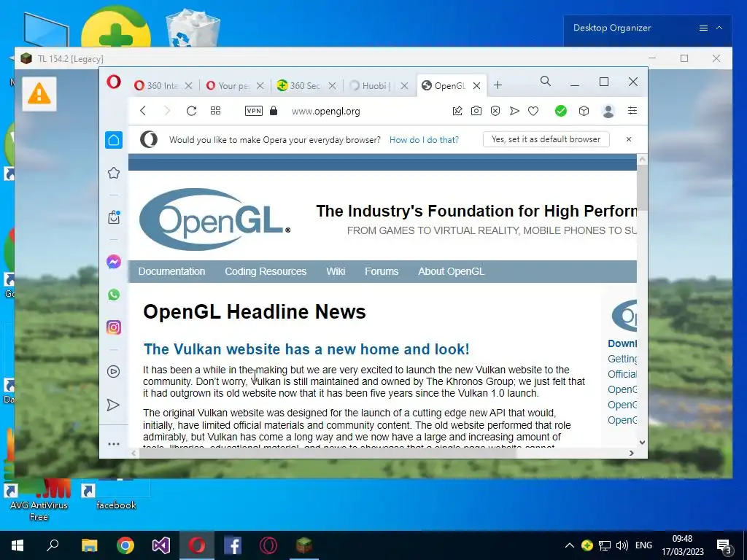Go back to the previous page
The height and width of the screenshot is (560, 747).
143,111
